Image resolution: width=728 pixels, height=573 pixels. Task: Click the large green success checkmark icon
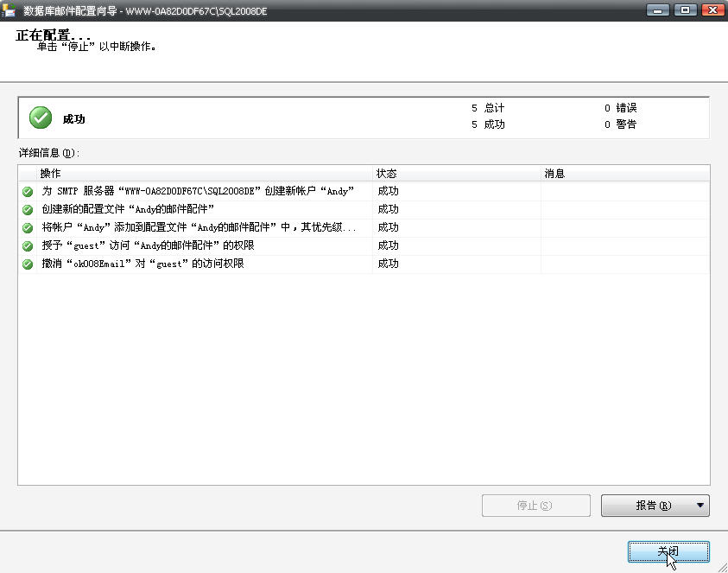(40, 118)
